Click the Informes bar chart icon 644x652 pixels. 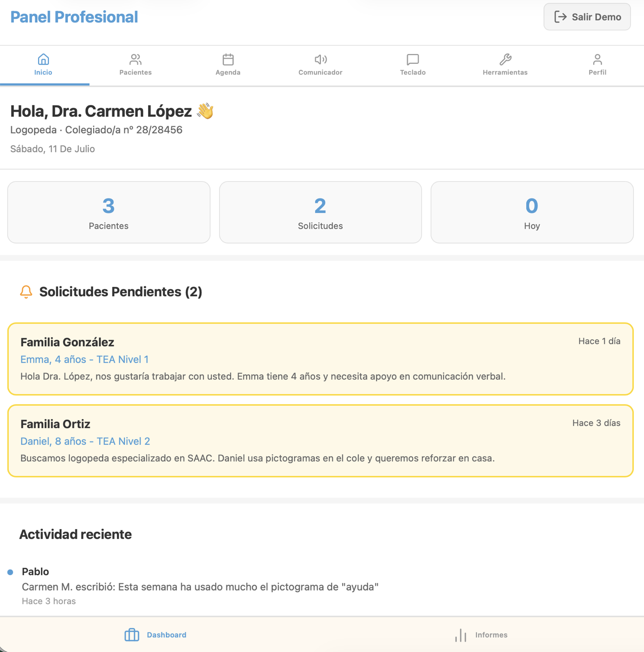point(461,635)
